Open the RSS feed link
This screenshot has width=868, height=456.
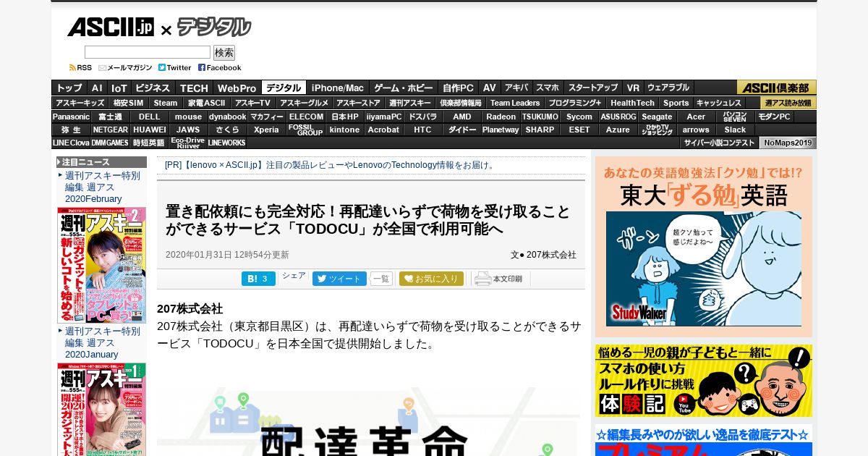click(80, 67)
